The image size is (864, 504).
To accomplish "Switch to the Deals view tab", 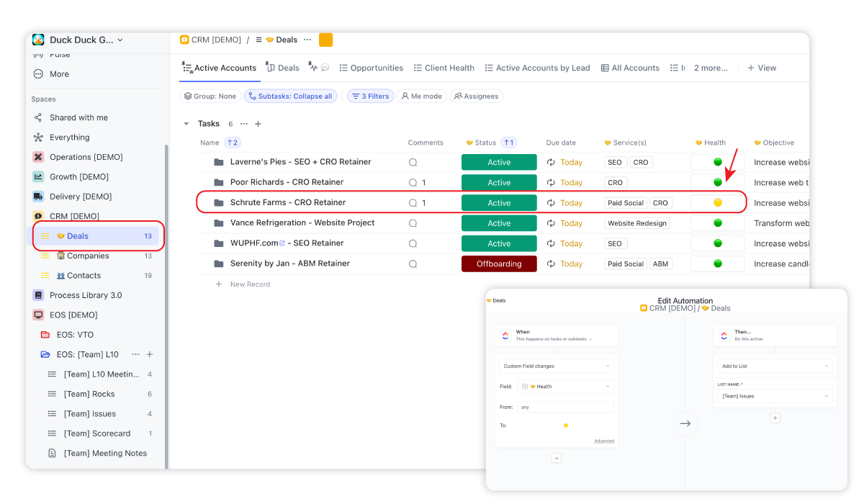I will (282, 68).
